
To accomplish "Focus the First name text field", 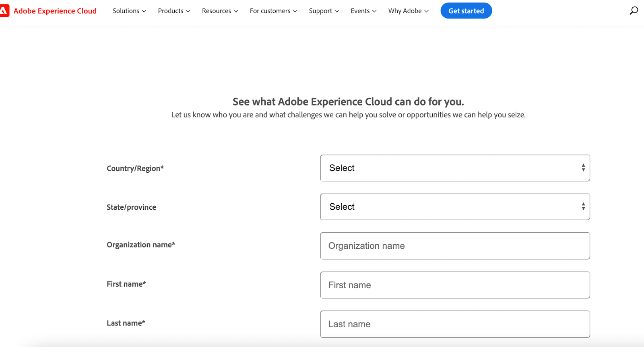I will [455, 285].
